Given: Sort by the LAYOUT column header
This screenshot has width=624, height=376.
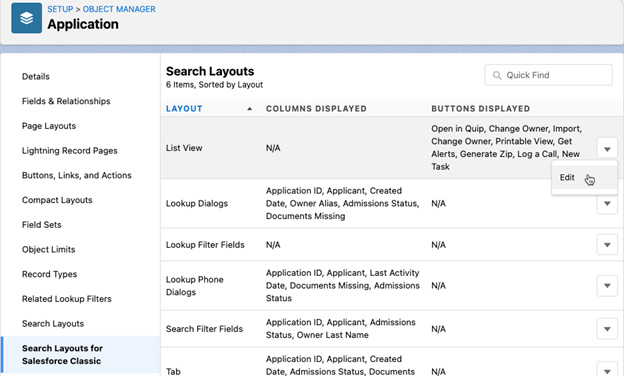Looking at the screenshot, I should pos(184,109).
